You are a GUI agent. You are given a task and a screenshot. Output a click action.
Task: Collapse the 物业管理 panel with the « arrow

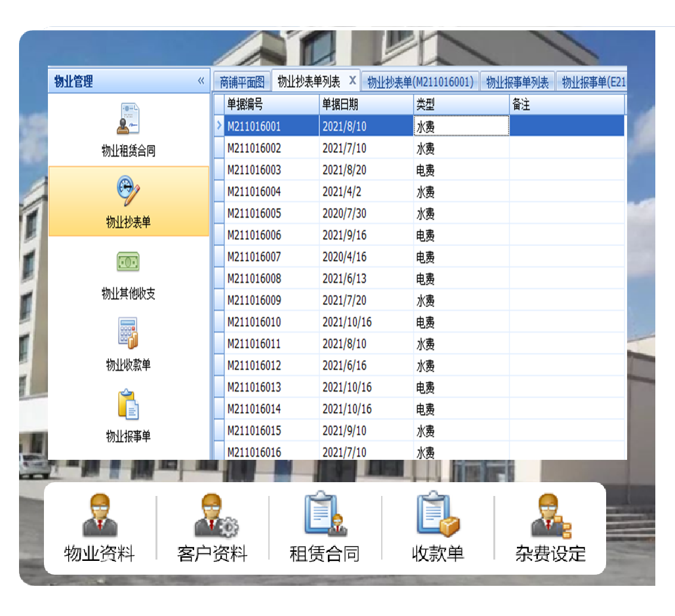pos(202,80)
